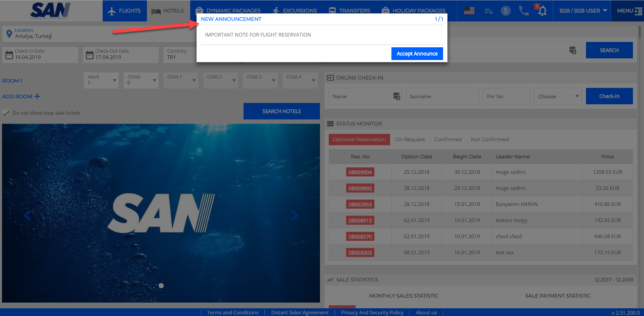Switch to On Request tab
This screenshot has height=316, width=644.
pos(410,140)
